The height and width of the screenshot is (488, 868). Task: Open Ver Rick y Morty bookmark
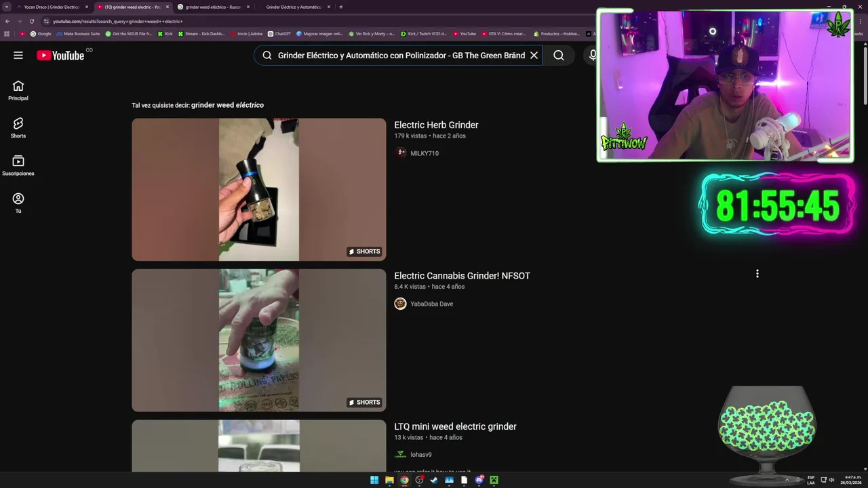pyautogui.click(x=372, y=33)
